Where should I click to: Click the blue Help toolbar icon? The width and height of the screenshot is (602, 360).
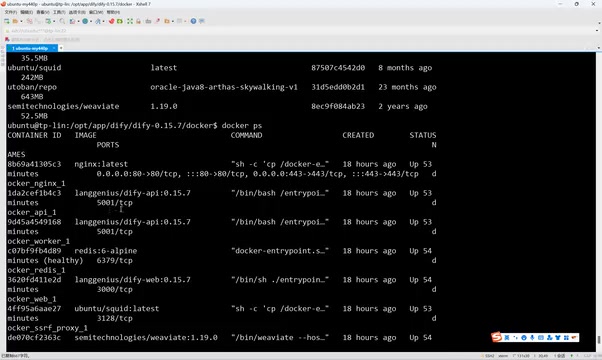click(193, 21)
